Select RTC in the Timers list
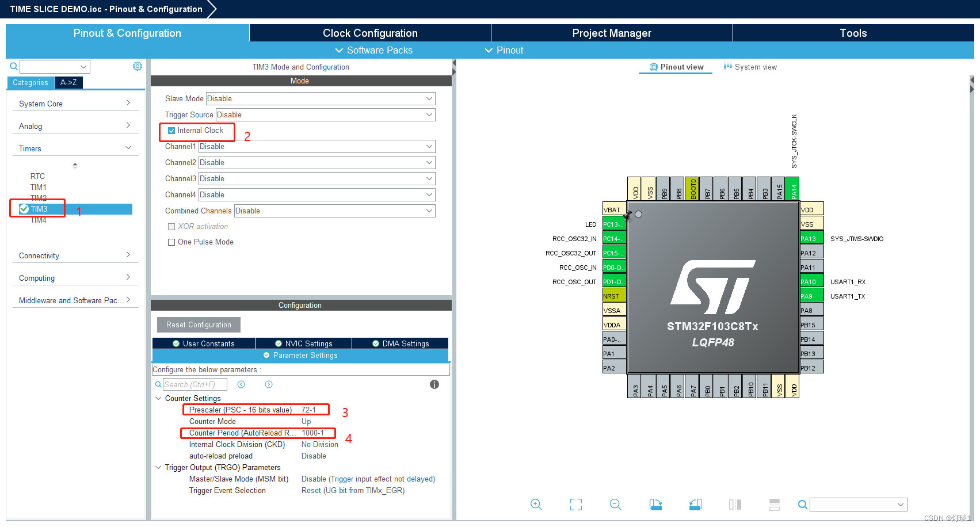980x527 pixels. click(x=37, y=176)
